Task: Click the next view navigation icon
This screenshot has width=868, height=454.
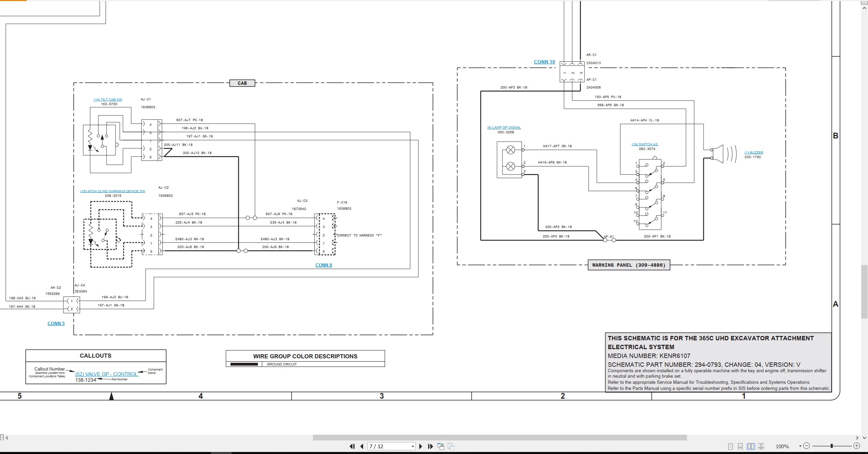Action: (451, 447)
